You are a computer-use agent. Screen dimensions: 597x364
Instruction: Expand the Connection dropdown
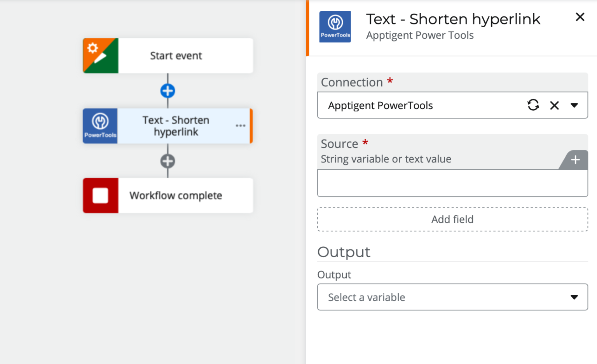(x=574, y=105)
